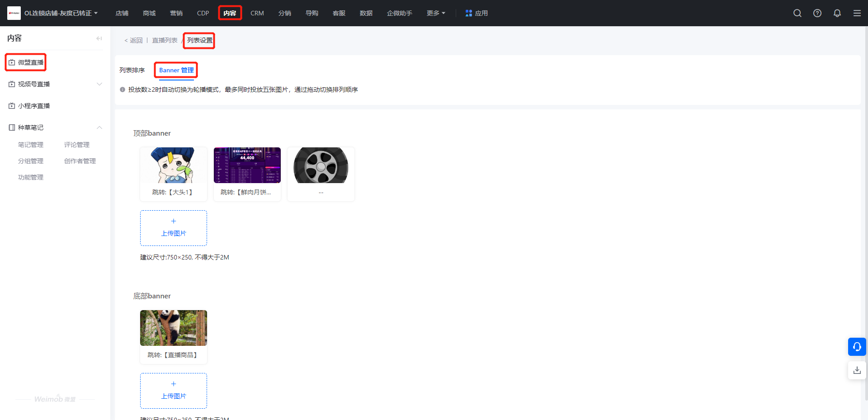Open 评论管理 under 种草笔记
Screen dimensions: 868x420
click(77, 145)
